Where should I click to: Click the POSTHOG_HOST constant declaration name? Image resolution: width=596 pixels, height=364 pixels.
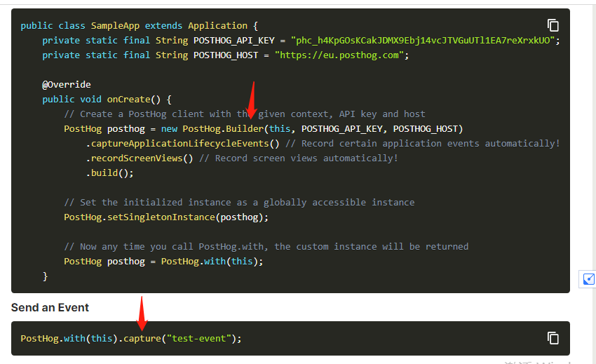pyautogui.click(x=226, y=55)
